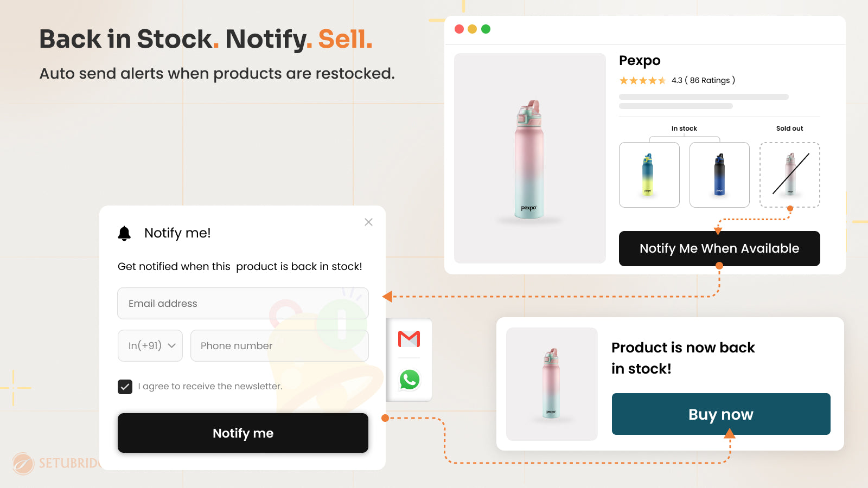The height and width of the screenshot is (488, 868).
Task: Click the Phone number field
Action: coord(279,345)
